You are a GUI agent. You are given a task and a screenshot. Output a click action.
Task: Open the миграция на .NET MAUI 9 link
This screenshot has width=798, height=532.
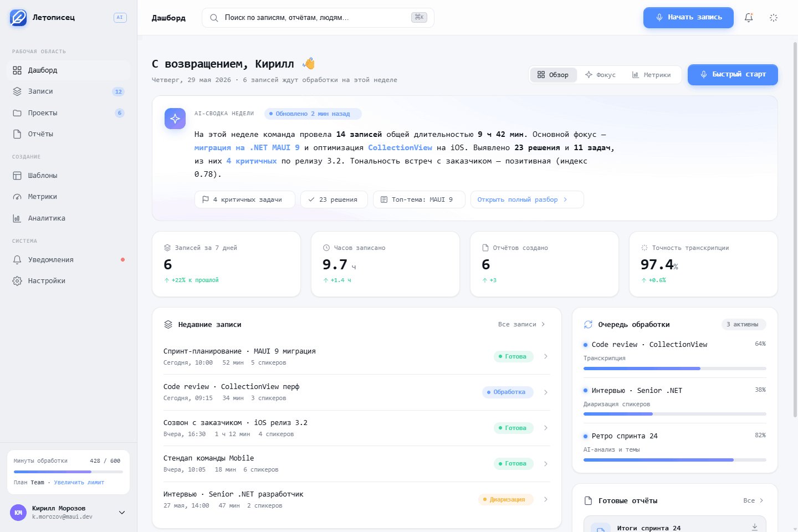click(247, 148)
